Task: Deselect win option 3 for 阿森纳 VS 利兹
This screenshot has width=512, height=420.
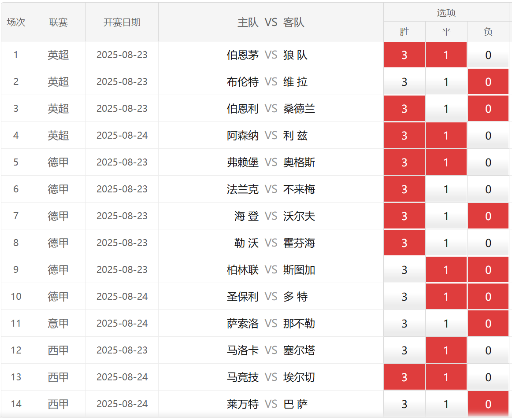Action: 404,136
